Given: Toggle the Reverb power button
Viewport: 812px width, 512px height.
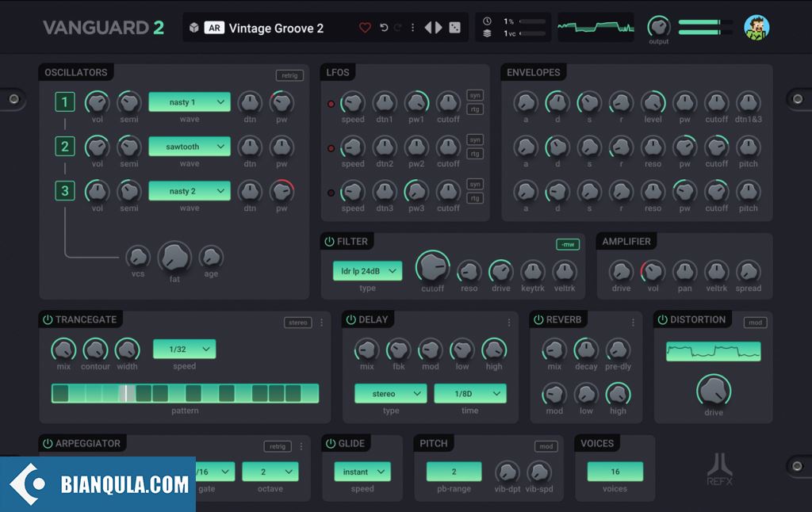Looking at the screenshot, I should [538, 319].
